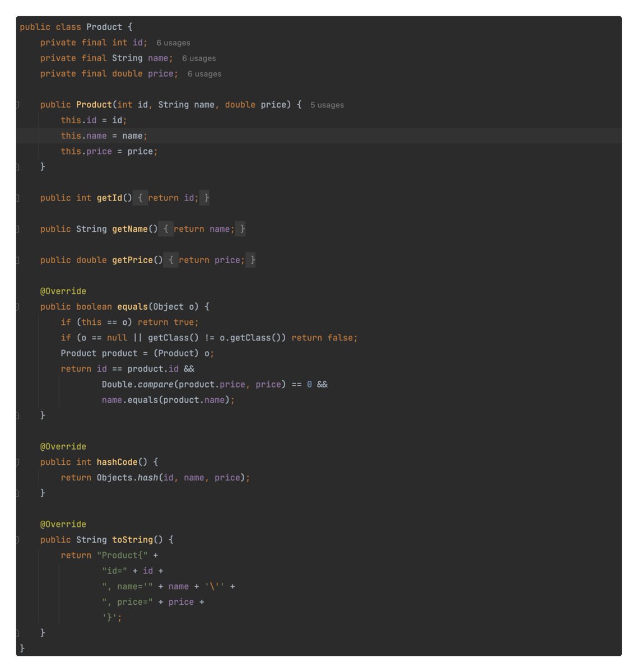Expand the getPrice() method via its gutter fold marker
This screenshot has height=672, width=638.
click(17, 260)
